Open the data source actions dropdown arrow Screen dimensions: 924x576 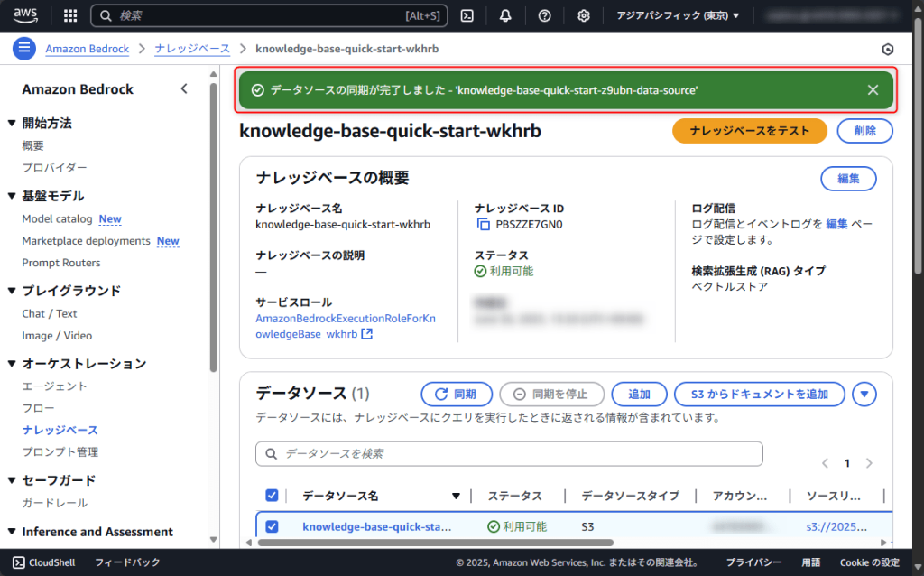864,394
